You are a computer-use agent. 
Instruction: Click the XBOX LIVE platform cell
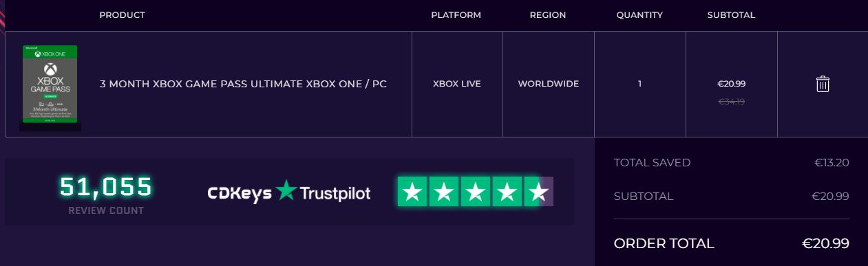(457, 84)
